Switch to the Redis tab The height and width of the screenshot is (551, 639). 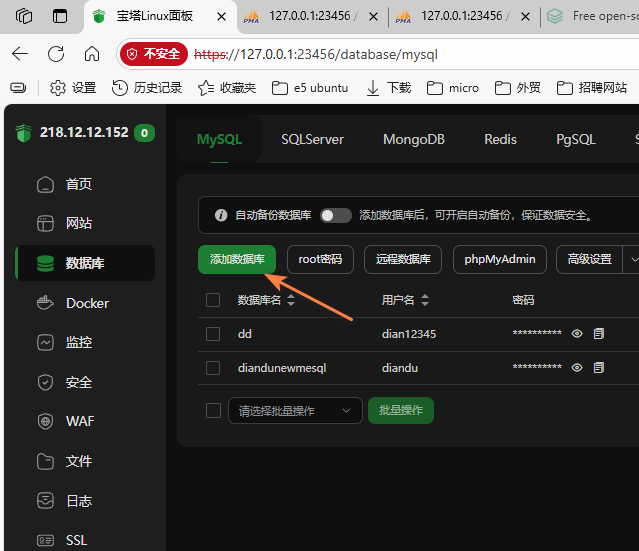(500, 139)
